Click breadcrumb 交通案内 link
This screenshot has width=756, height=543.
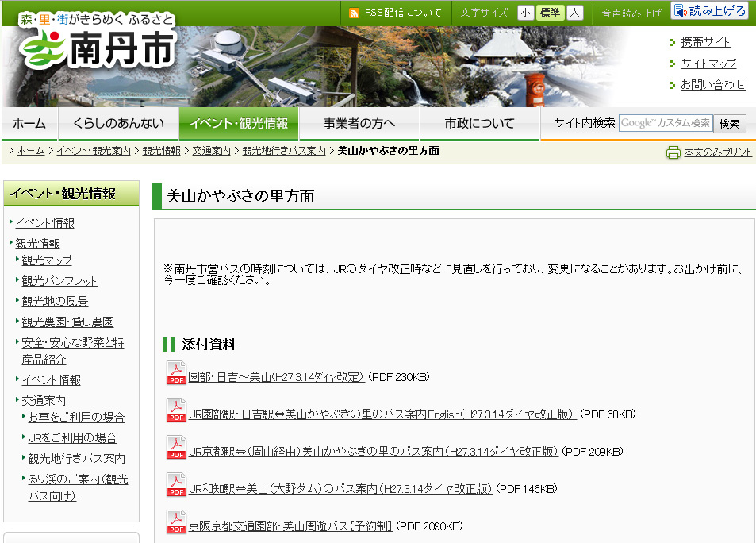pyautogui.click(x=211, y=151)
